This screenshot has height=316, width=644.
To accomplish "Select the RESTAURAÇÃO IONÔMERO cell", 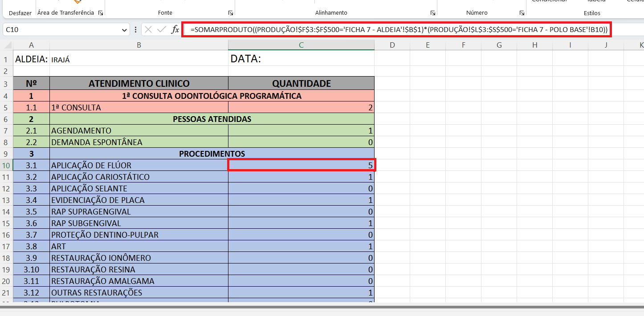I will point(139,258).
